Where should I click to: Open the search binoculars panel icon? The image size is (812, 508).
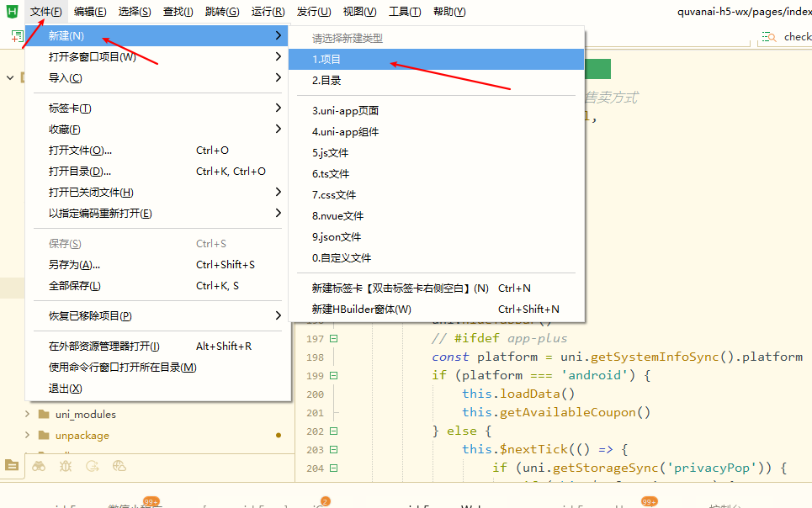point(39,466)
